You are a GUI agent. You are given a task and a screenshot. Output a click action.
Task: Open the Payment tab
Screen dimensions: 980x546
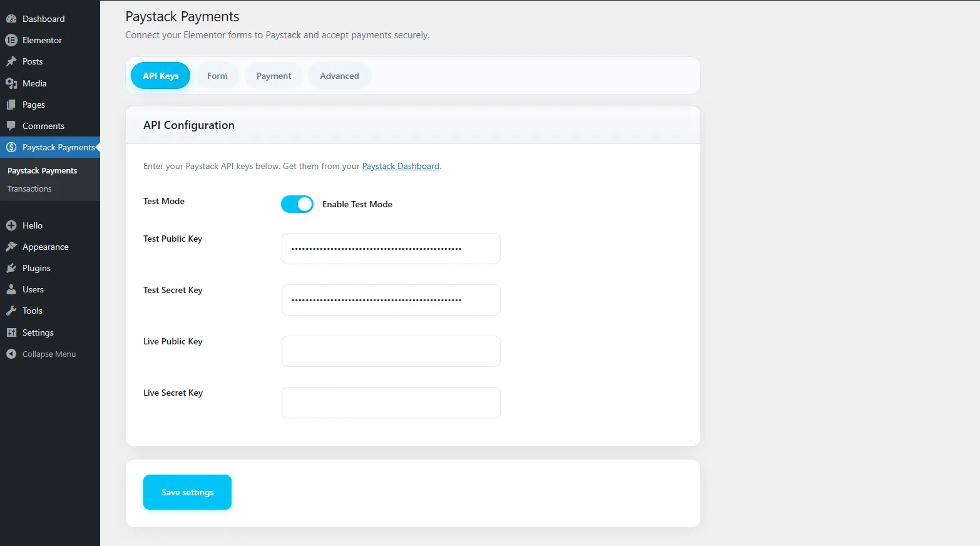(273, 76)
